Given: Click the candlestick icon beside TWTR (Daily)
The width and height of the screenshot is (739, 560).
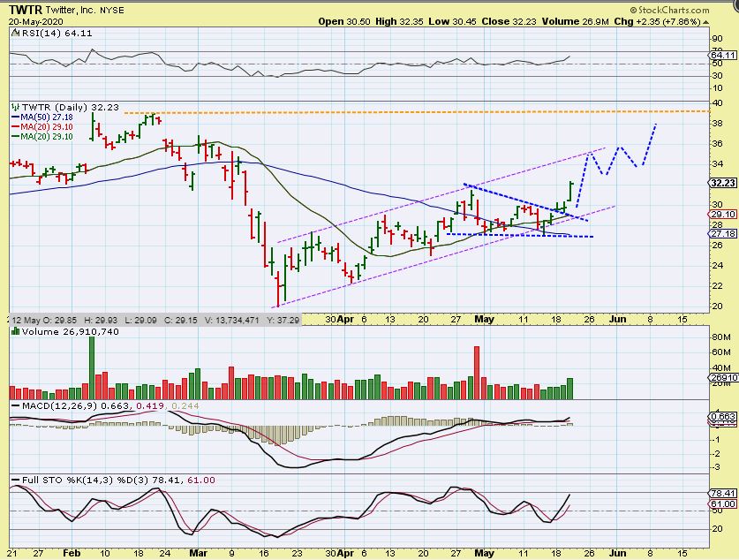Looking at the screenshot, I should 16,107.
